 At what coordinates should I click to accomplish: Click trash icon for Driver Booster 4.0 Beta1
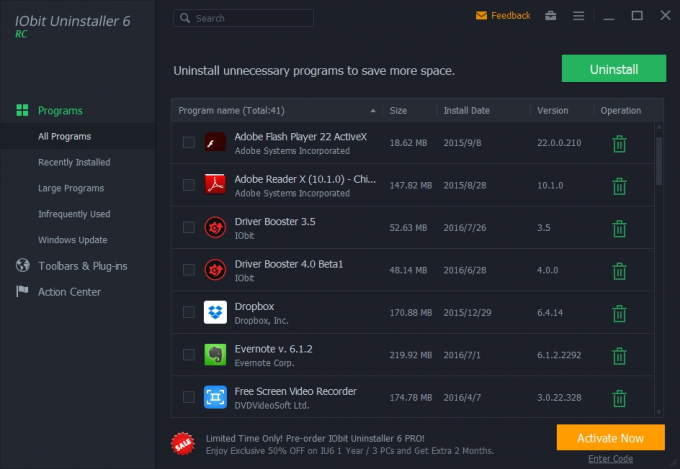[x=619, y=271]
